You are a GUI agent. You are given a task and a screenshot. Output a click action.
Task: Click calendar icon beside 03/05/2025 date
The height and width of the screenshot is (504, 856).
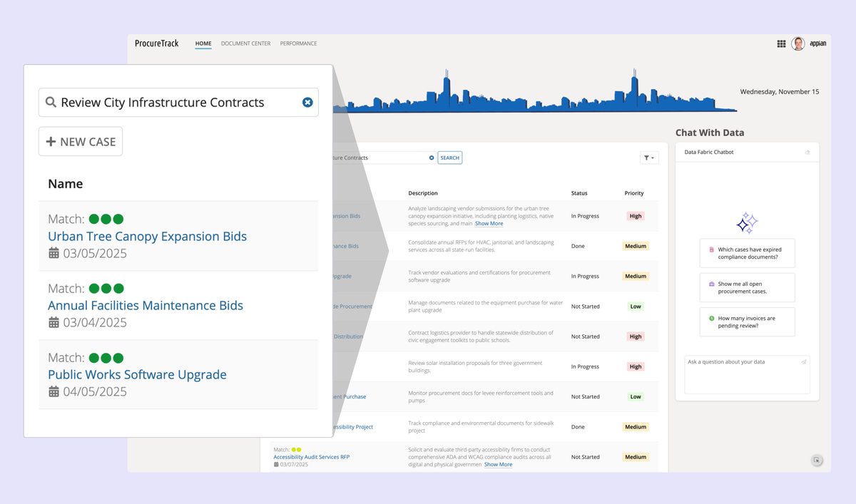53,253
